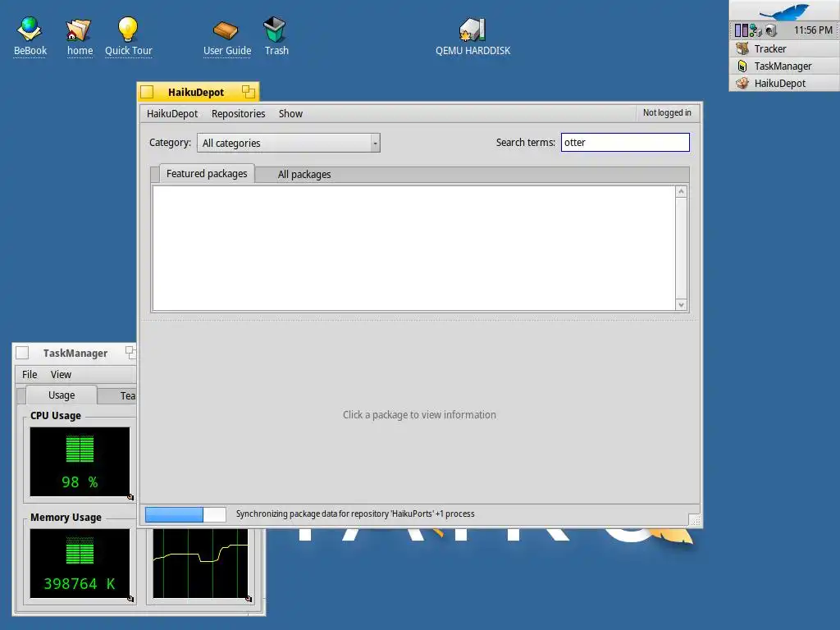Screen dimensions: 840x630
Task: Switch to the All packages tab
Action: tap(304, 175)
